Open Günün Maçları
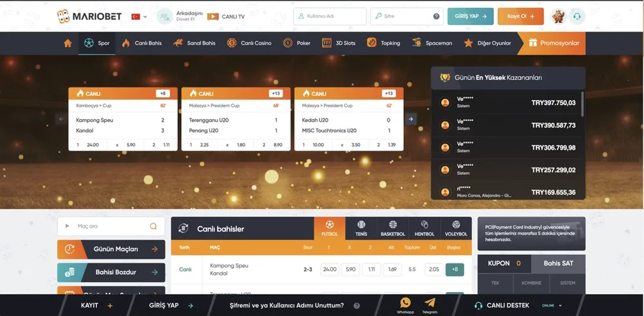644x316 pixels. 111,249
